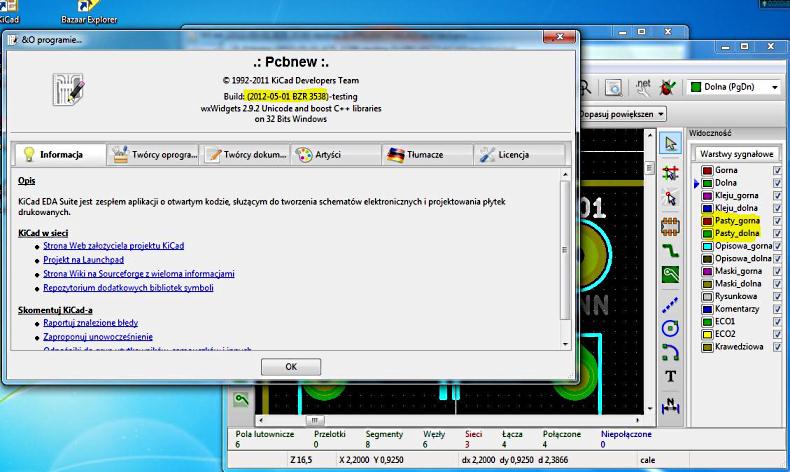Toggle visibility checkbox for Pasty_gorna layer
The width and height of the screenshot is (790, 472).
[777, 221]
